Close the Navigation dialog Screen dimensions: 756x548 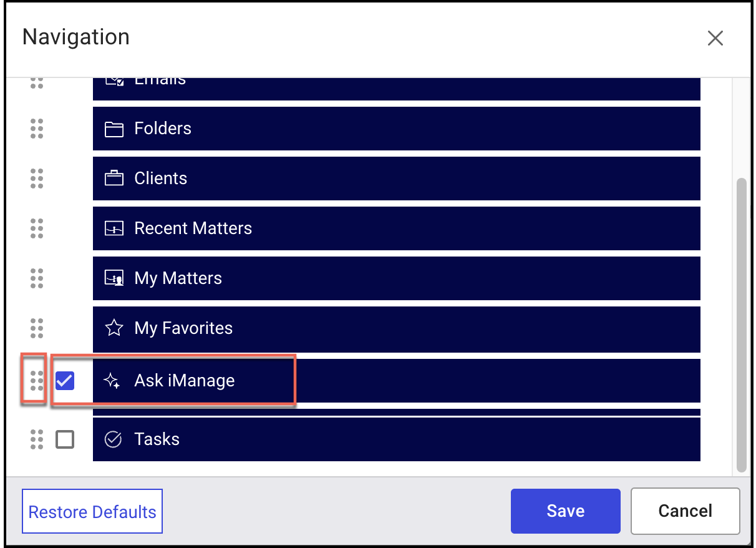click(x=715, y=38)
